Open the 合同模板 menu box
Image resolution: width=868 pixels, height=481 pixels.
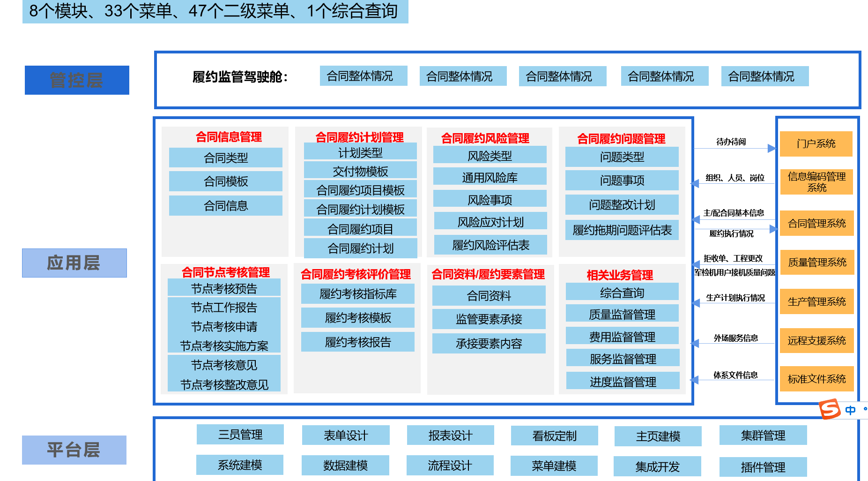point(226,181)
